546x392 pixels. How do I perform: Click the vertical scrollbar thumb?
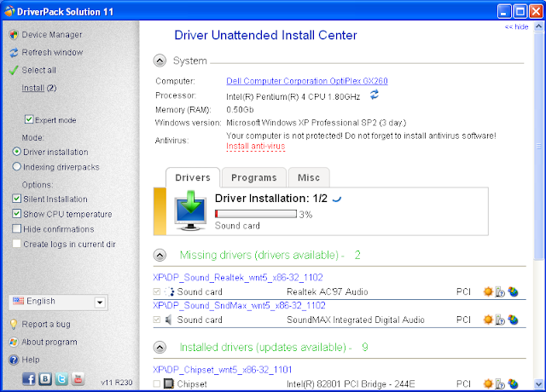[538, 146]
